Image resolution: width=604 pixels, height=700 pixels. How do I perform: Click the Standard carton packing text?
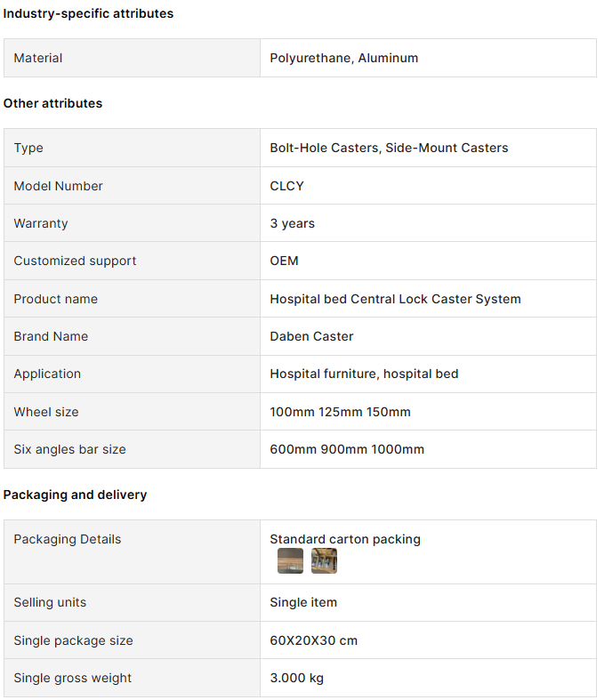point(344,539)
